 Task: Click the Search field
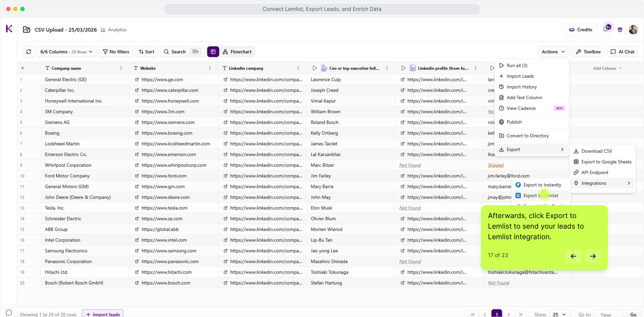tap(182, 52)
